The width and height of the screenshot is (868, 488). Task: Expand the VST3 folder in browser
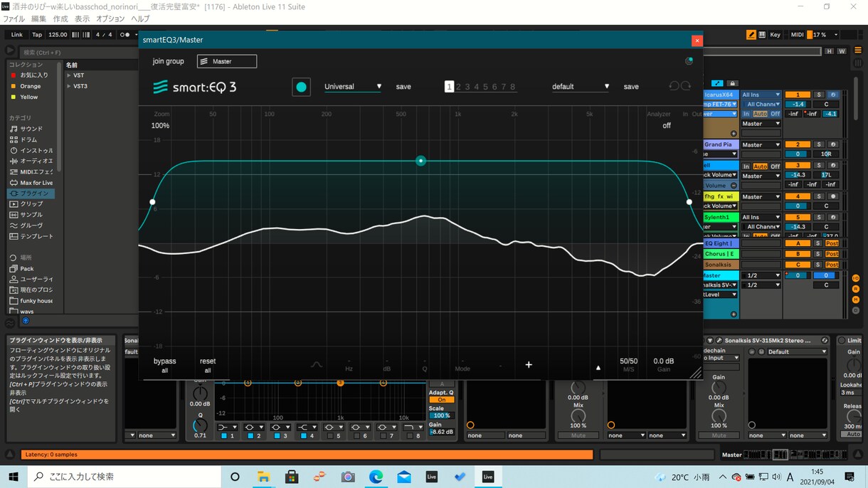coord(69,86)
